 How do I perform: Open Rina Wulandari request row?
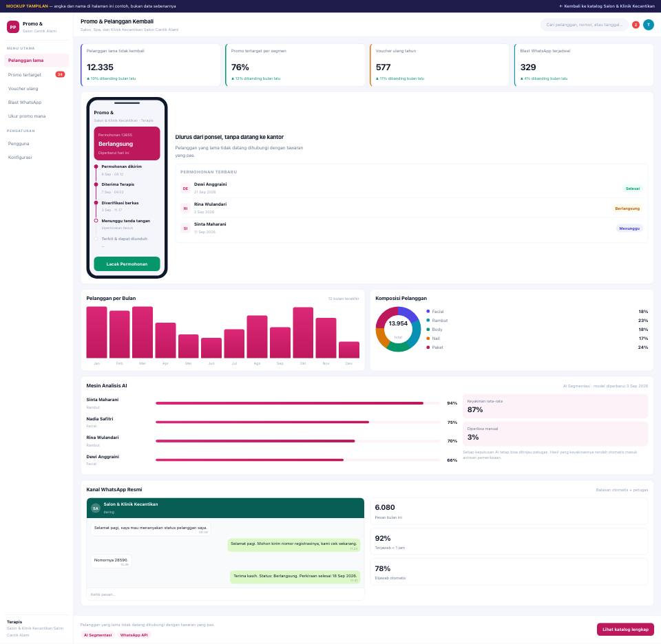(x=412, y=208)
